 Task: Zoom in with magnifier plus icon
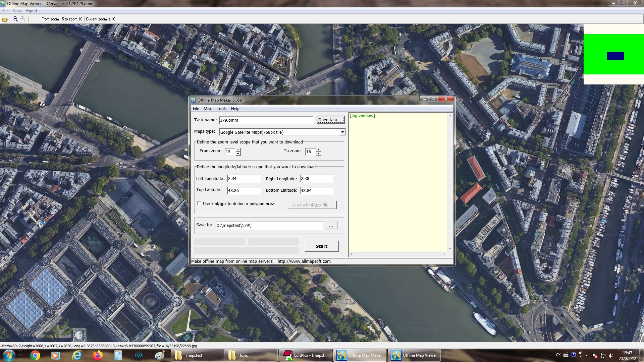point(23,19)
